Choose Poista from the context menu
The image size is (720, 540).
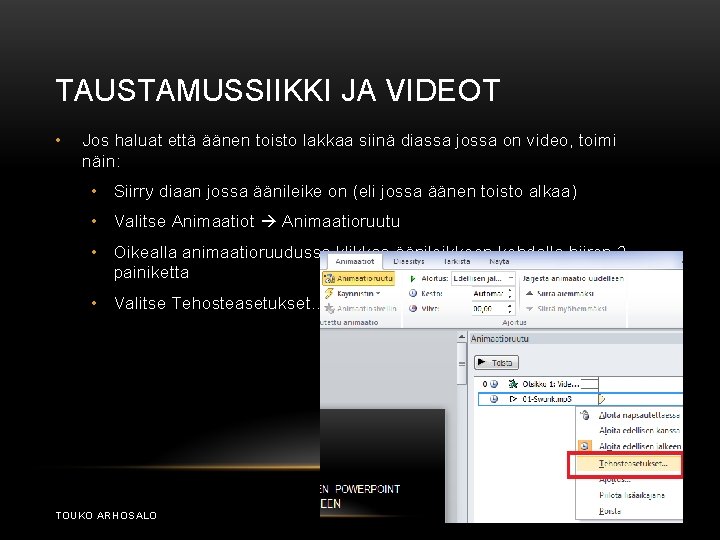[x=609, y=511]
